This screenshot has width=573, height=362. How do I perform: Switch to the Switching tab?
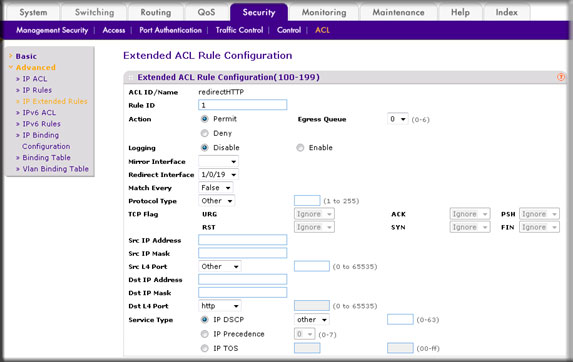(x=95, y=12)
